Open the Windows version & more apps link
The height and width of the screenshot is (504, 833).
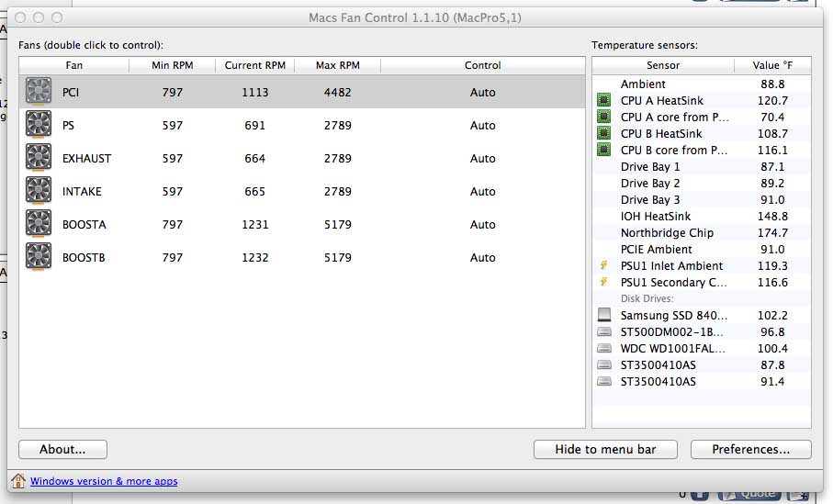point(104,481)
